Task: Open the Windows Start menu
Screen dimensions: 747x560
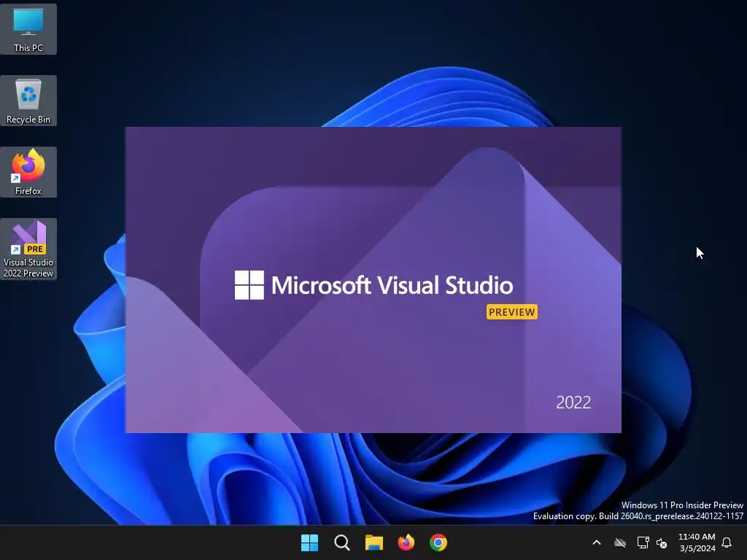Action: 309,542
